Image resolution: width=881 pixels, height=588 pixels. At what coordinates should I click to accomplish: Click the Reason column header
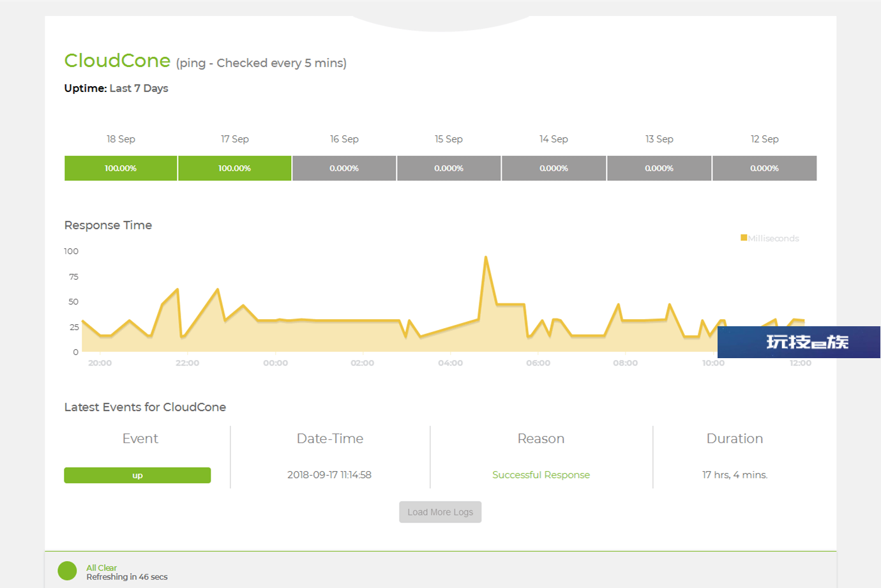[x=541, y=439]
